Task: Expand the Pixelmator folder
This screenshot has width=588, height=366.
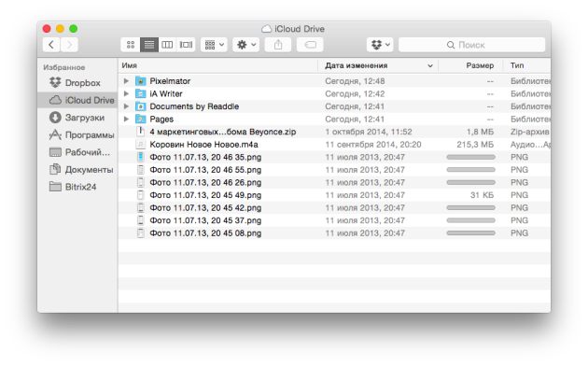Action: tap(126, 81)
